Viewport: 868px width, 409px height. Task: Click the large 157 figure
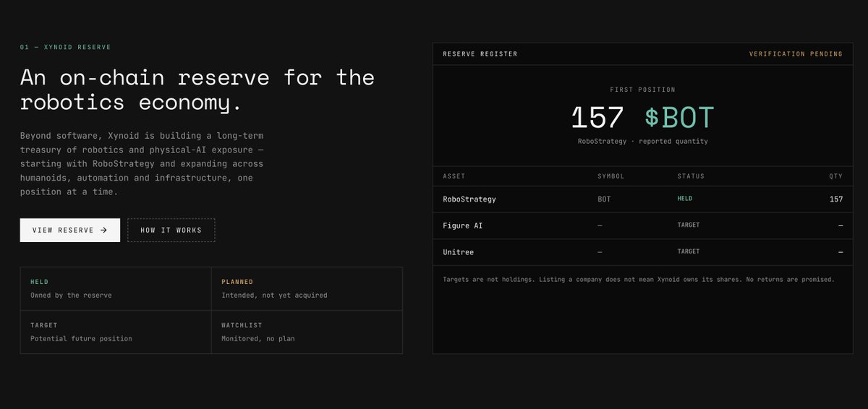pyautogui.click(x=597, y=118)
